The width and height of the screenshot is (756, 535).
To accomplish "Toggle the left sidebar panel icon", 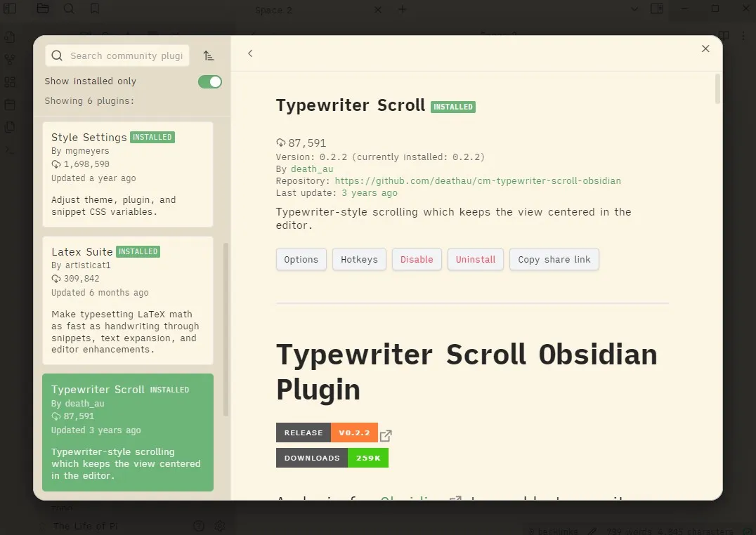I will click(9, 9).
